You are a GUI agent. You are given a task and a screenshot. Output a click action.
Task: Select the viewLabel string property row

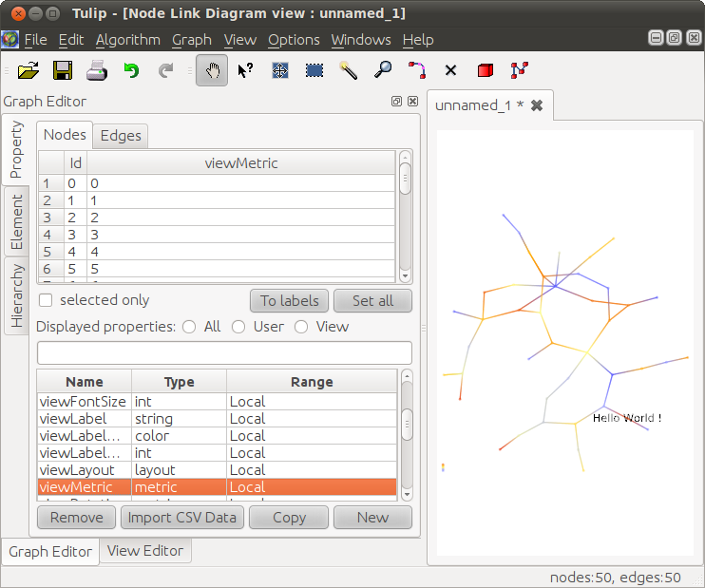coord(218,419)
